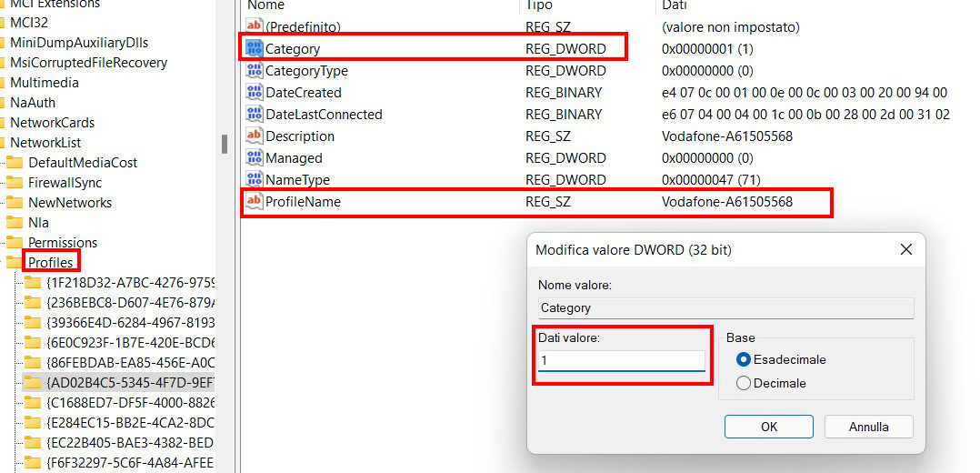This screenshot has height=473, width=980.
Task: Click the ProfileName string value icon
Action: tap(255, 201)
